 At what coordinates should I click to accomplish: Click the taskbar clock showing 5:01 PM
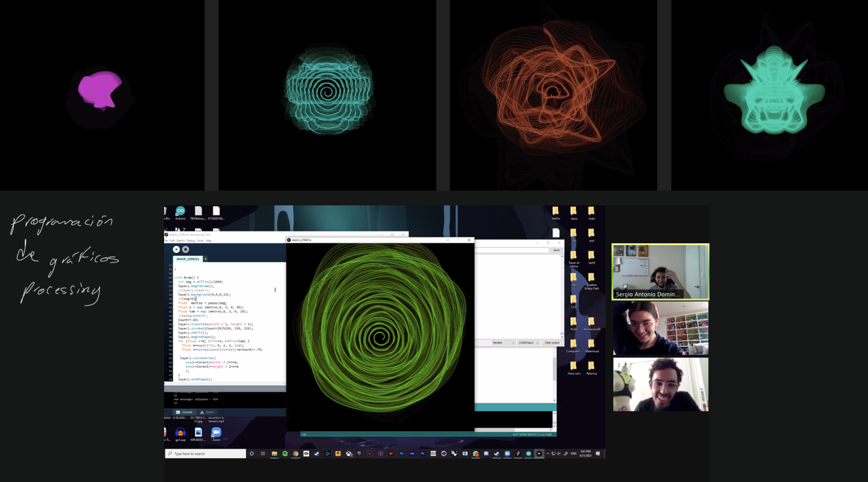coord(586,454)
